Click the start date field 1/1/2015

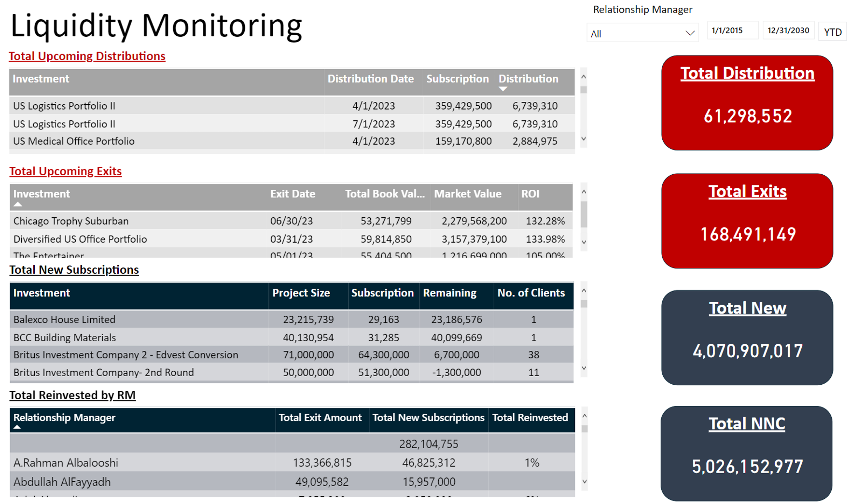[x=732, y=30]
